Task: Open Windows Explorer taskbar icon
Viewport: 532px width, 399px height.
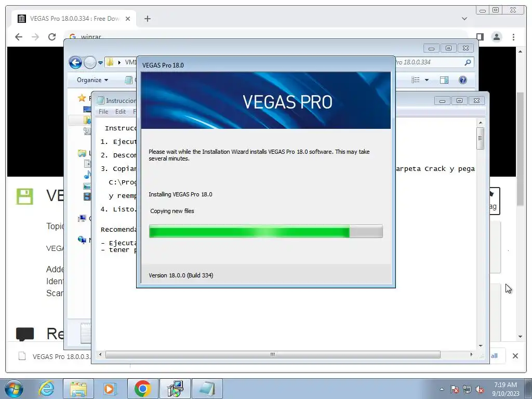Action: click(78, 389)
